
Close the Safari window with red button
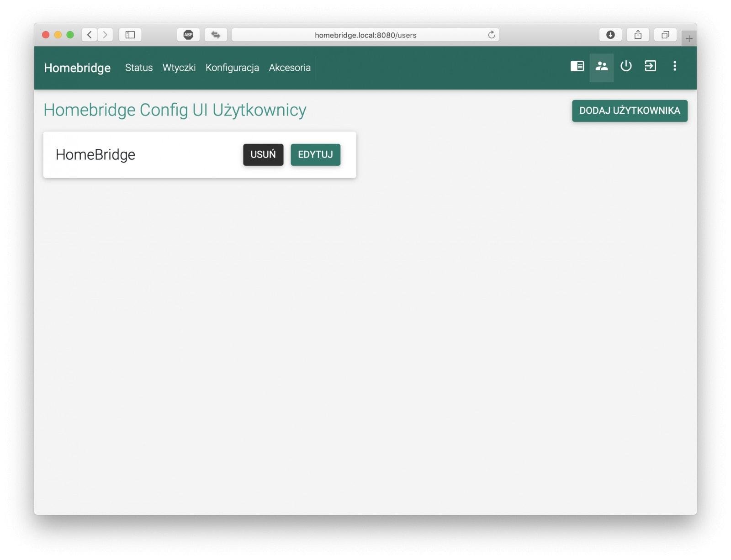click(46, 35)
